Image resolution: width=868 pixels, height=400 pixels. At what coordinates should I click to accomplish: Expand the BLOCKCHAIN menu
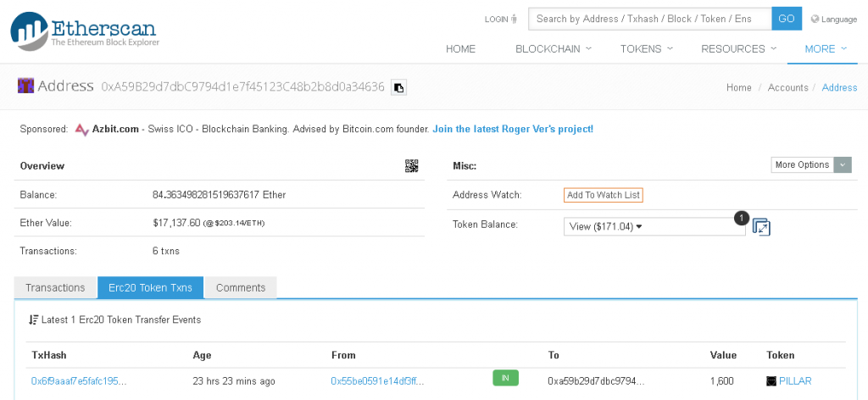[553, 48]
